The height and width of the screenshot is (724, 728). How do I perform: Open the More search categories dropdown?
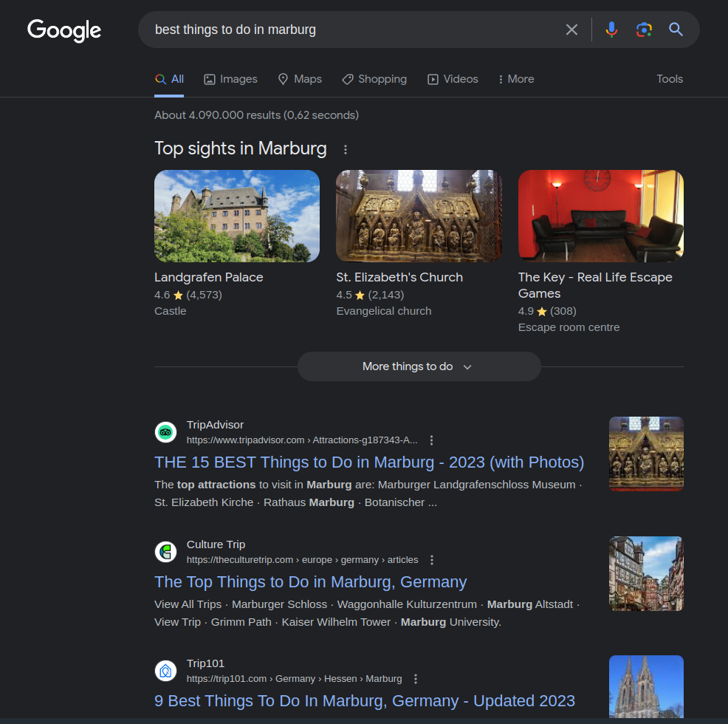tap(515, 79)
